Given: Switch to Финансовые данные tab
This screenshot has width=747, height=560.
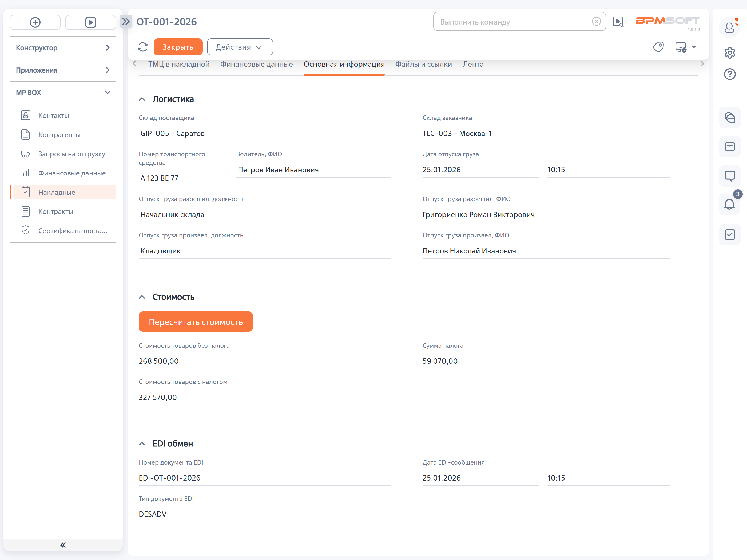Looking at the screenshot, I should click(x=256, y=64).
